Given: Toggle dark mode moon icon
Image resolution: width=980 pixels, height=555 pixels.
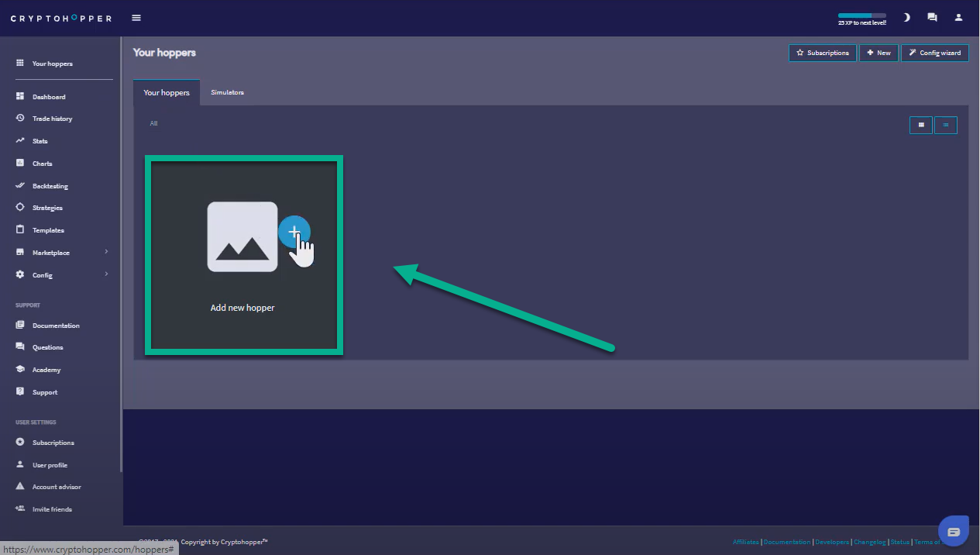Looking at the screenshot, I should [x=906, y=18].
